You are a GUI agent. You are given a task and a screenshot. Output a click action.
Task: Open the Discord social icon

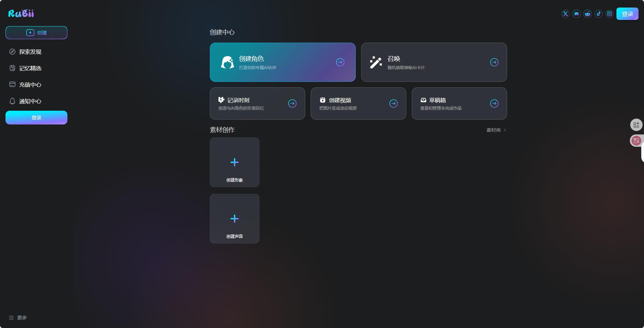[x=576, y=14]
